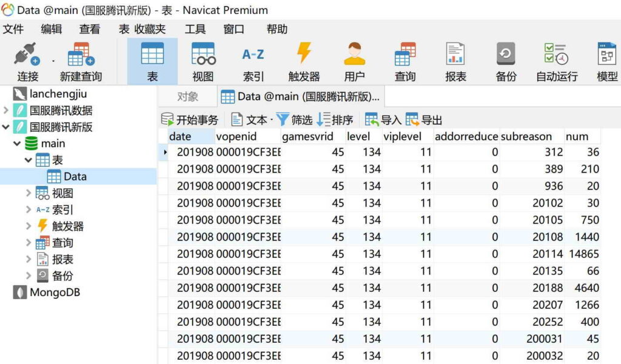Image resolution: width=621 pixels, height=364 pixels.
Task: Open the 用户 user toolbar icon
Action: 354,61
